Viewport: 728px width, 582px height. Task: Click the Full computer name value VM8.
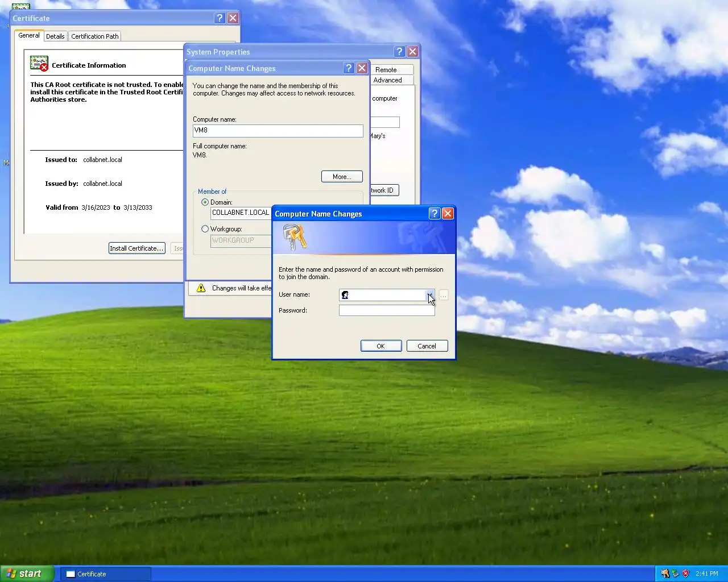(200, 155)
